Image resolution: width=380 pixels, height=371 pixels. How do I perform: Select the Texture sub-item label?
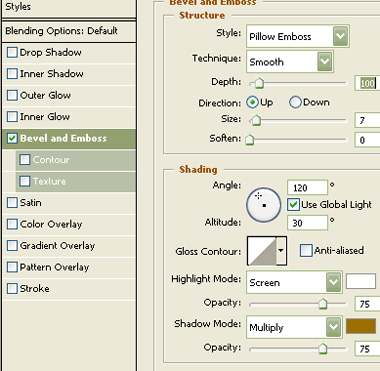tap(49, 181)
